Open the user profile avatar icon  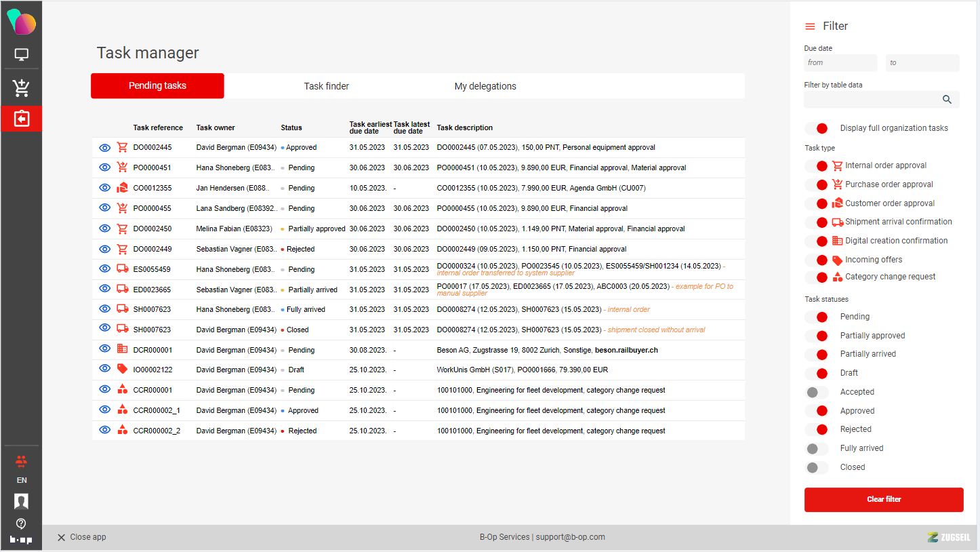[22, 501]
